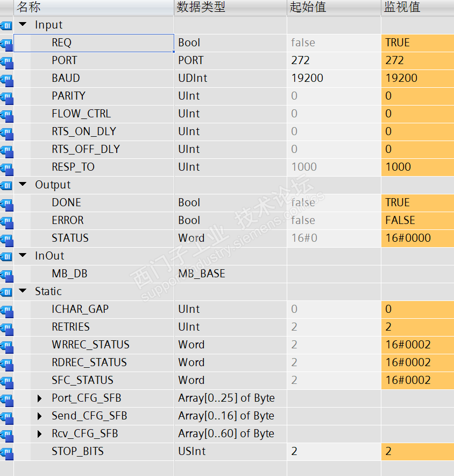
Task: Click Array[0..60] of Byte type cell
Action: click(230, 433)
